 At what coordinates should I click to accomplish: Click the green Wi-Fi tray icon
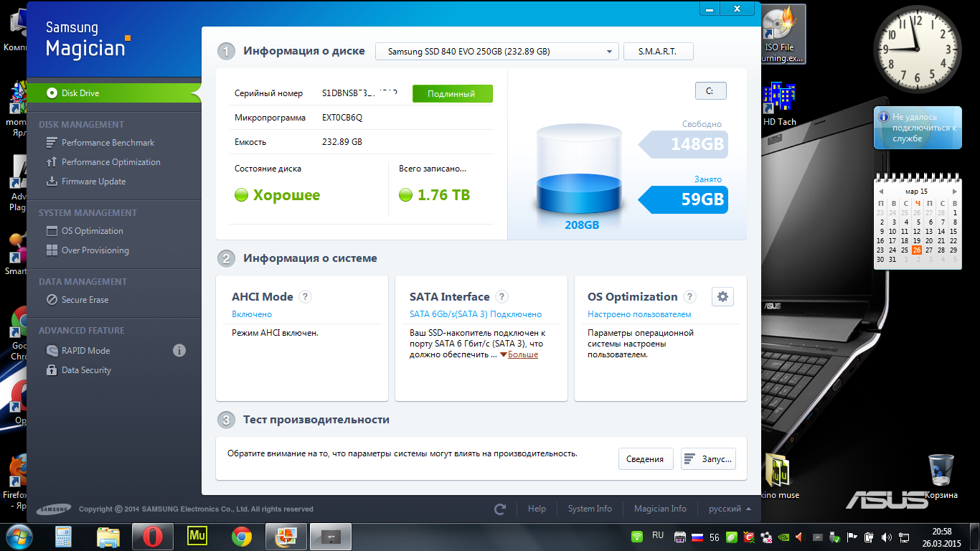coord(636,537)
